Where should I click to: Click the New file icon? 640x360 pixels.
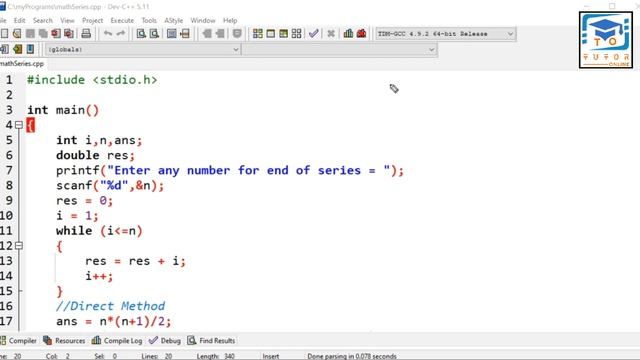(4, 33)
